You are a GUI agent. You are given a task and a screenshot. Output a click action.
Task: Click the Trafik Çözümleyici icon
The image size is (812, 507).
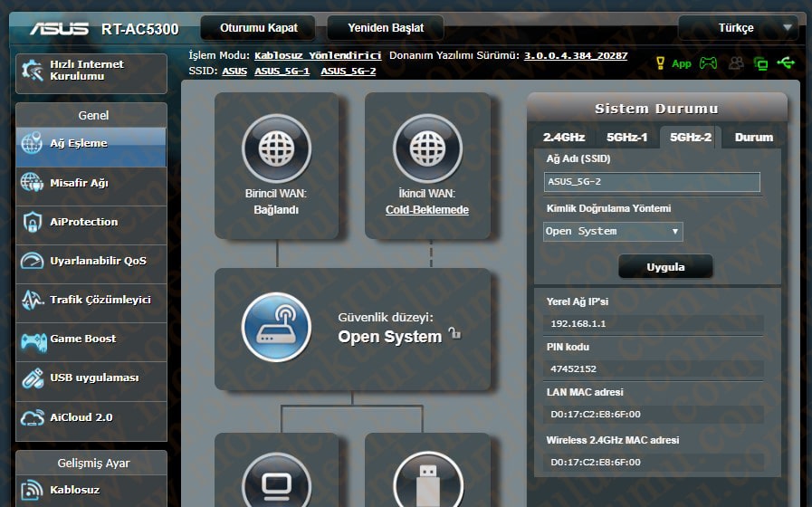click(32, 300)
